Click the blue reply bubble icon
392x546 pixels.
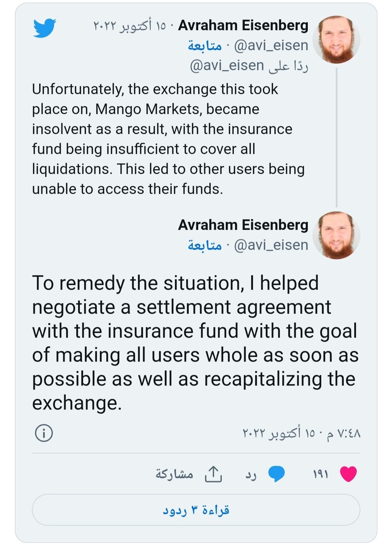tap(276, 474)
